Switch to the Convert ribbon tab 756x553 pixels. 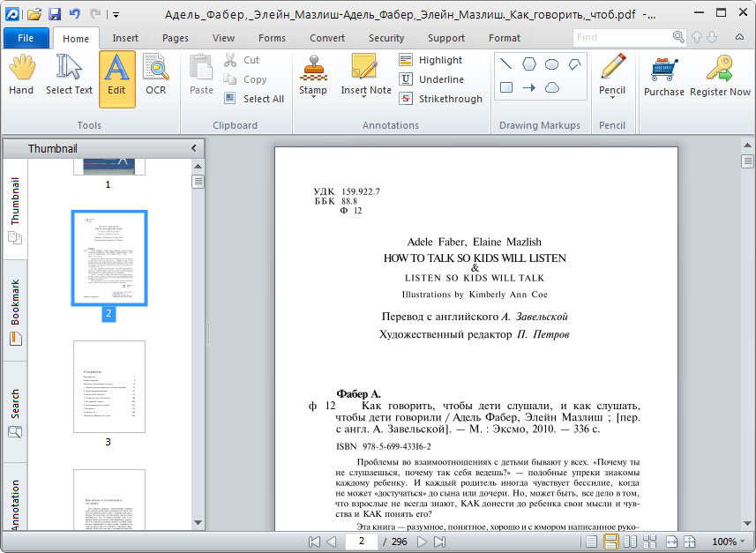(x=327, y=38)
